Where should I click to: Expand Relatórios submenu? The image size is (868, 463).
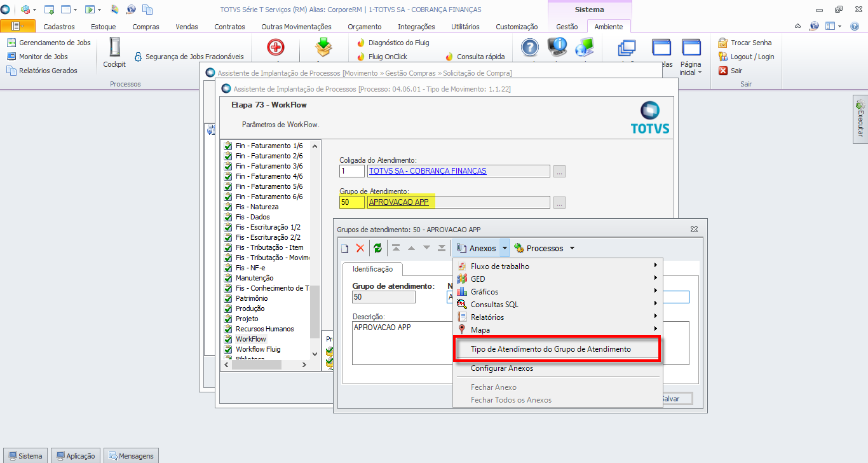(x=557, y=317)
